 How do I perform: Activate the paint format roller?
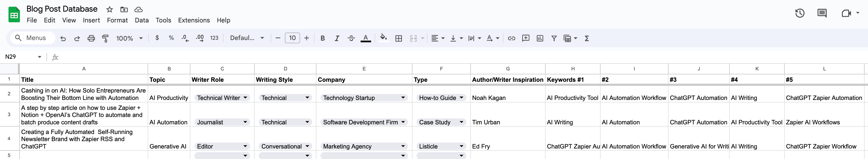[105, 38]
